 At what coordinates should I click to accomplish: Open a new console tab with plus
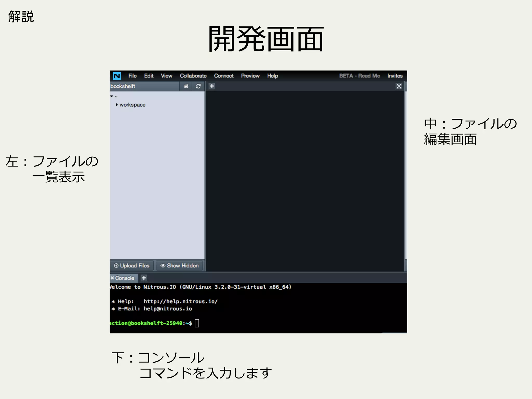pyautogui.click(x=144, y=278)
